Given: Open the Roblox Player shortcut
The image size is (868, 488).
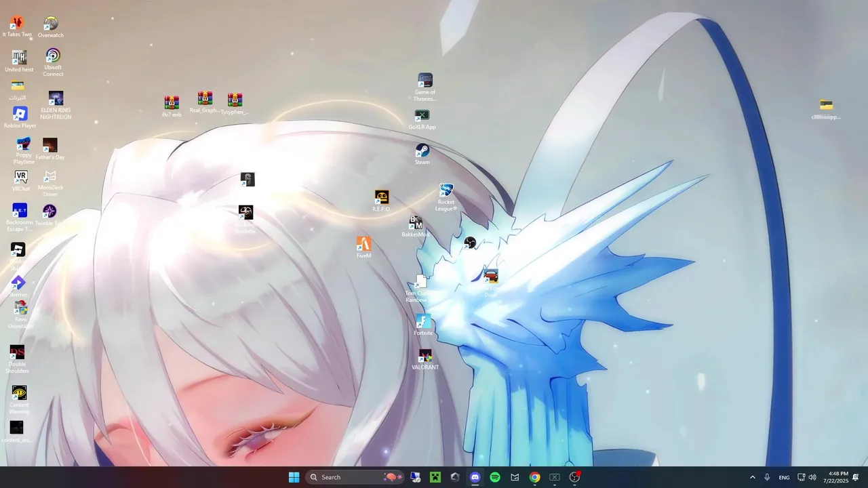Looking at the screenshot, I should (20, 117).
